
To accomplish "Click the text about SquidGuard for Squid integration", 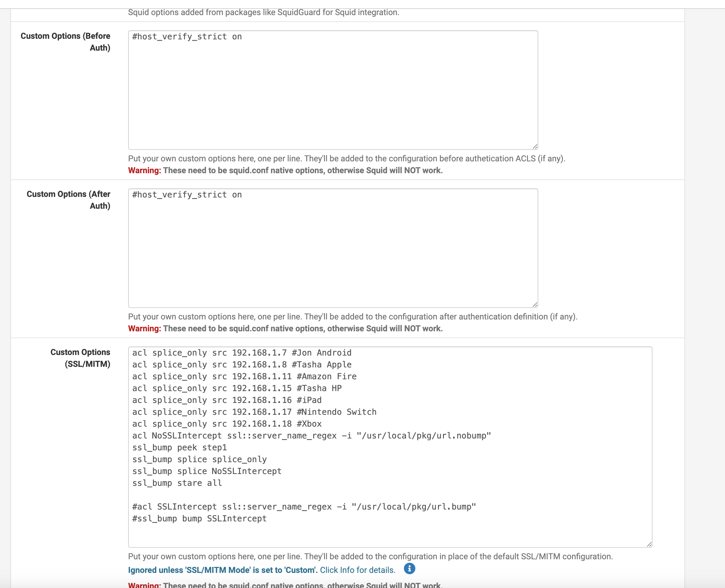I will coord(264,12).
